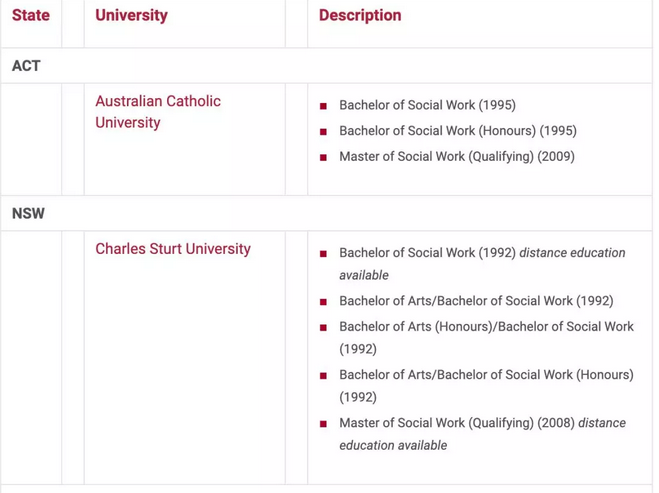Click Bachelor of Arts/Bachelor of Social Work (Honours) entry
This screenshot has height=493, width=659.
point(486,375)
